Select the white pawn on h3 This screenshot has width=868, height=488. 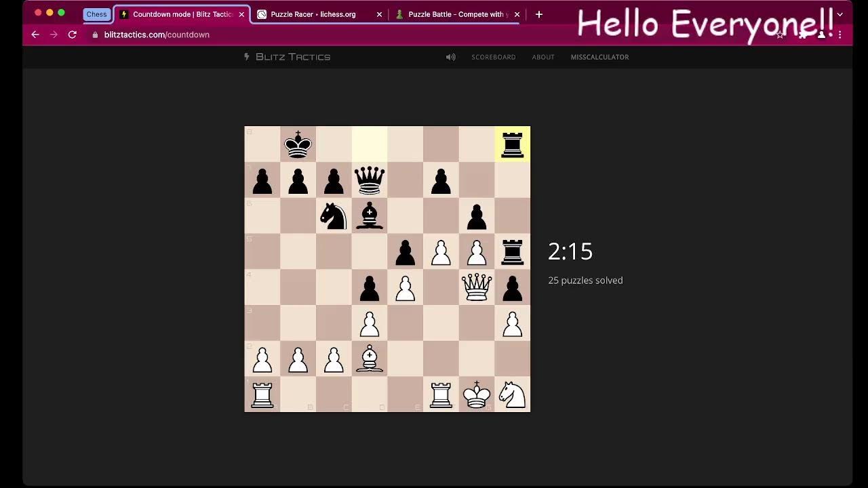[x=512, y=323]
